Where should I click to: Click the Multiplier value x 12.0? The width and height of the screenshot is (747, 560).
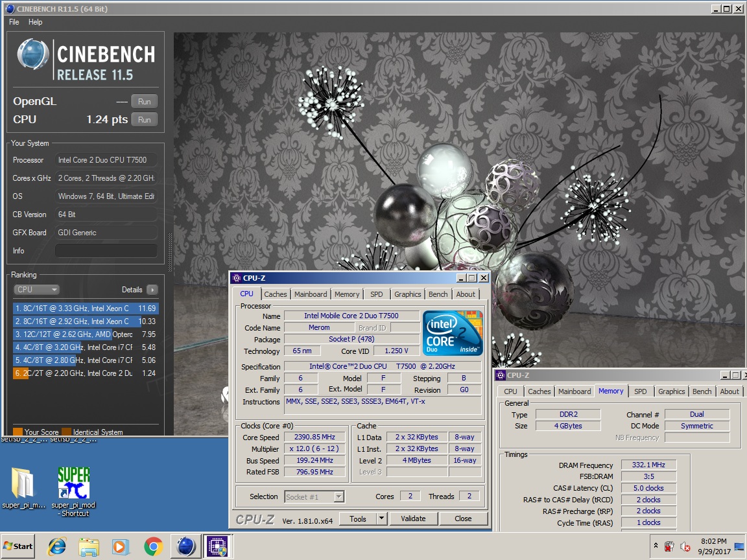(x=315, y=449)
